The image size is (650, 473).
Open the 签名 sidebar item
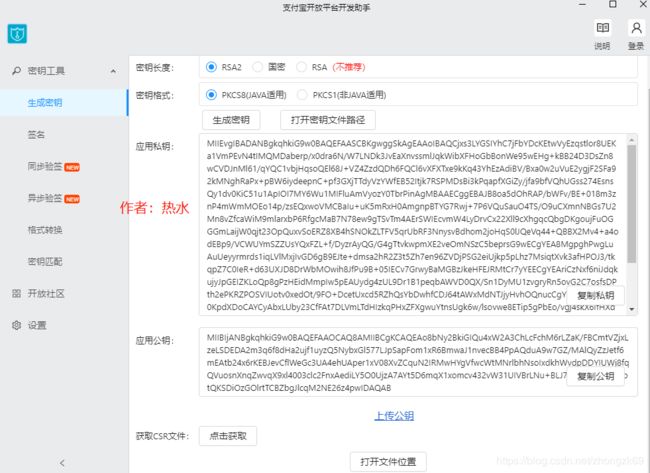36,134
